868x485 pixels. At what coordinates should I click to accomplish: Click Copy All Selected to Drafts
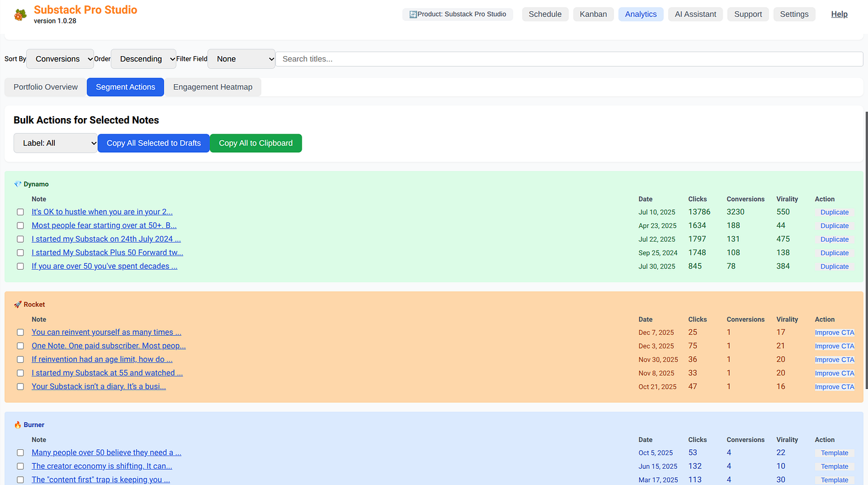[154, 143]
